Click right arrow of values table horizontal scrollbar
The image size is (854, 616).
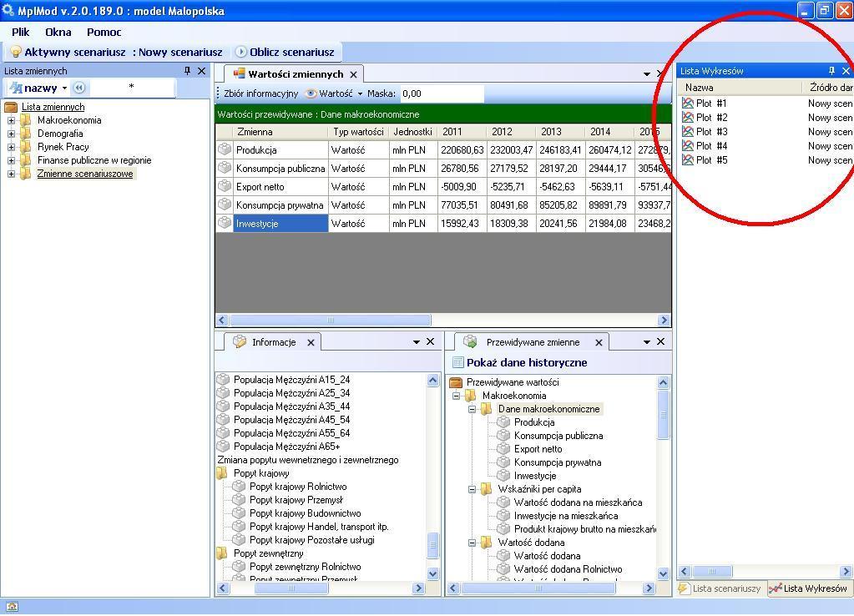click(664, 321)
